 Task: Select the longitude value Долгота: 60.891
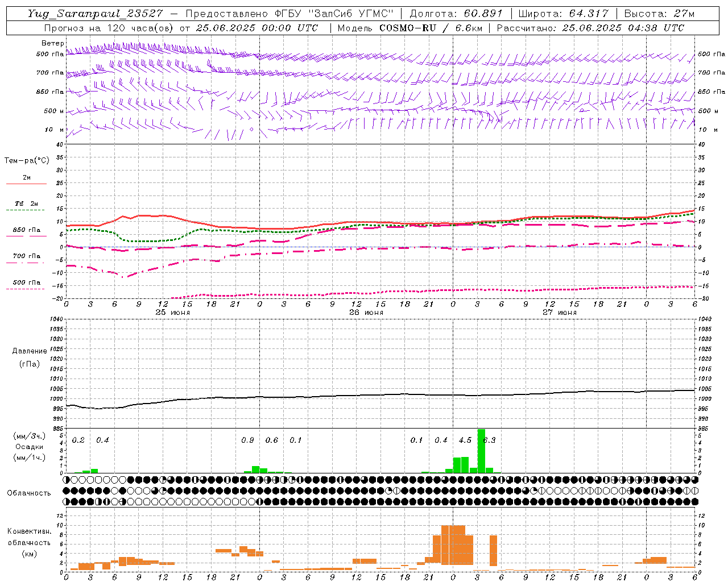pos(456,14)
